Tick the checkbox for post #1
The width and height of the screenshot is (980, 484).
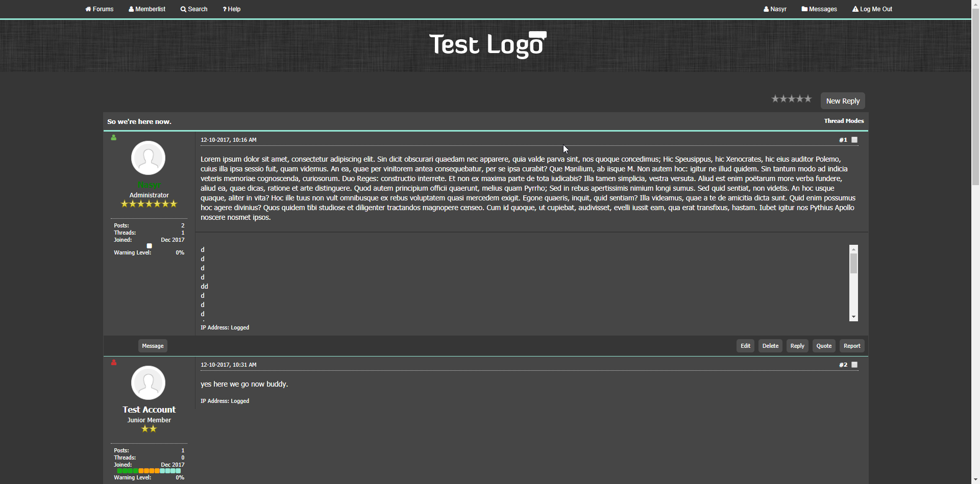pos(854,140)
